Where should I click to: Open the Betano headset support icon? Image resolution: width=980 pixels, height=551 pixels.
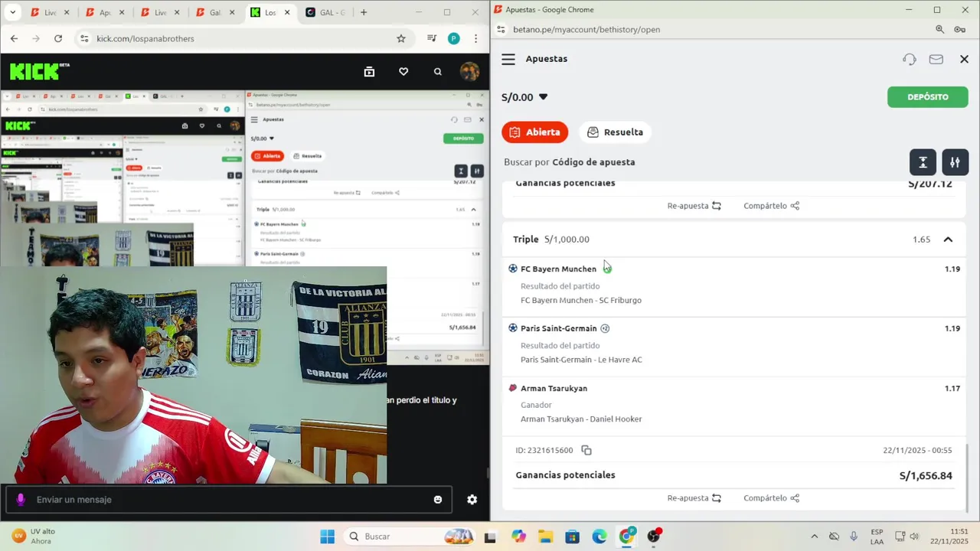point(910,59)
